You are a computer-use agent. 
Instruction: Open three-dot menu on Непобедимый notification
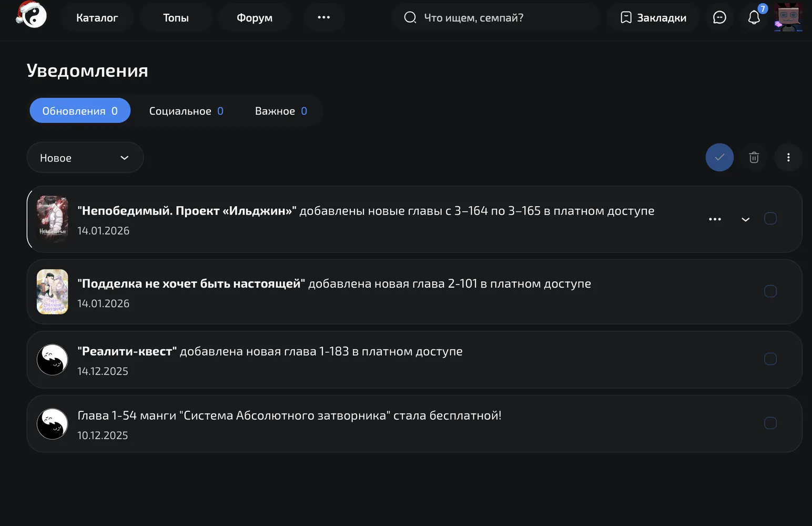715,219
